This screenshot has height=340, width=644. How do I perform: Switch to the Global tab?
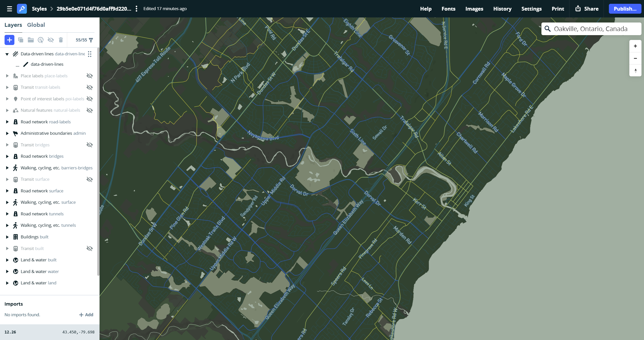pyautogui.click(x=36, y=25)
